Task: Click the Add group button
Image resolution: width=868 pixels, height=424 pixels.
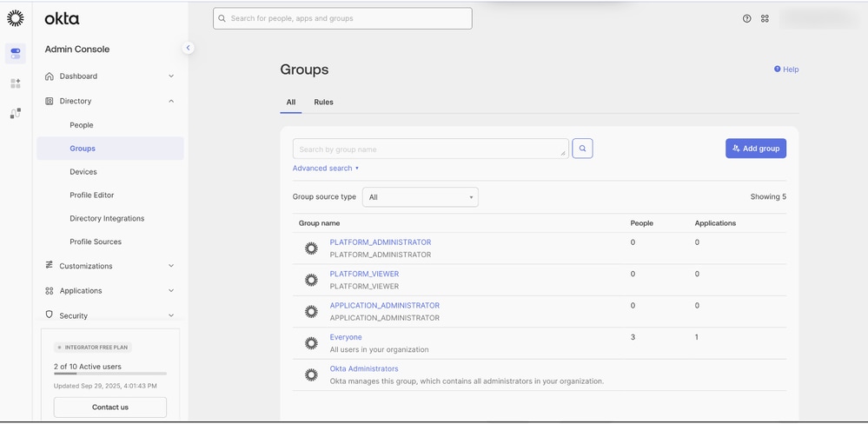Action: click(x=756, y=149)
